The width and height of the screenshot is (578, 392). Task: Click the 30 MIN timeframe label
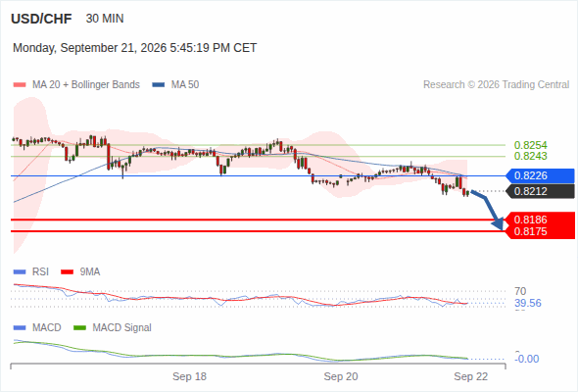pos(105,19)
